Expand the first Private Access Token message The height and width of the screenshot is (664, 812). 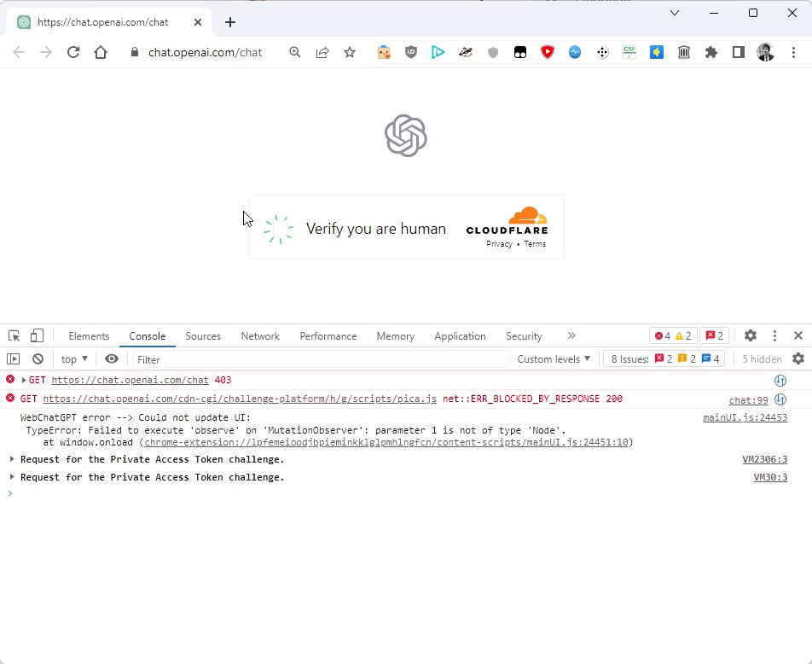tap(12, 459)
